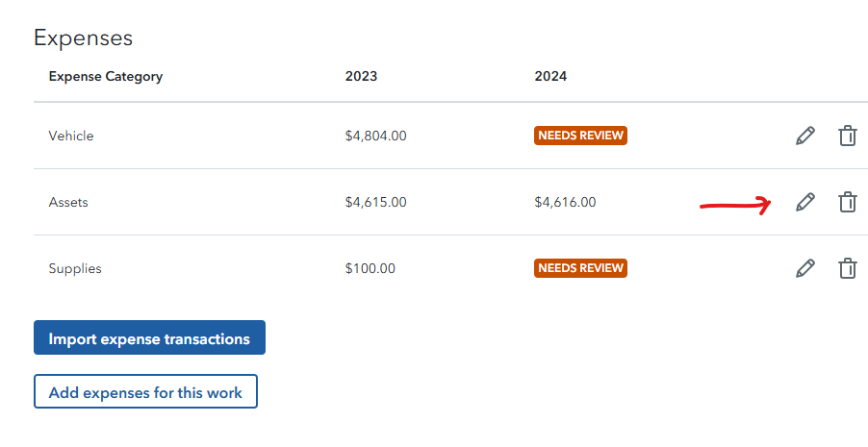868x447 pixels.
Task: Click the 2023 column header
Action: 361,77
